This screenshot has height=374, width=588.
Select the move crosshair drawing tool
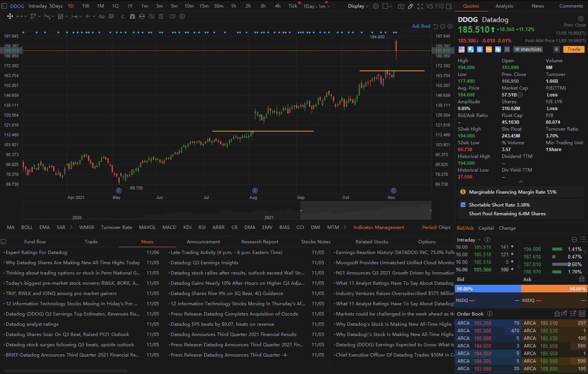pyautogui.click(x=10, y=16)
